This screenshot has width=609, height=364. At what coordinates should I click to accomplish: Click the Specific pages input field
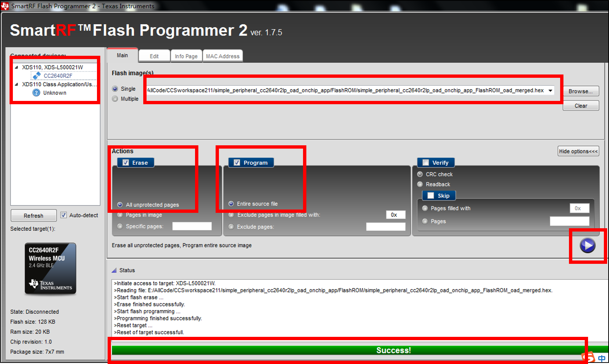[x=192, y=226]
